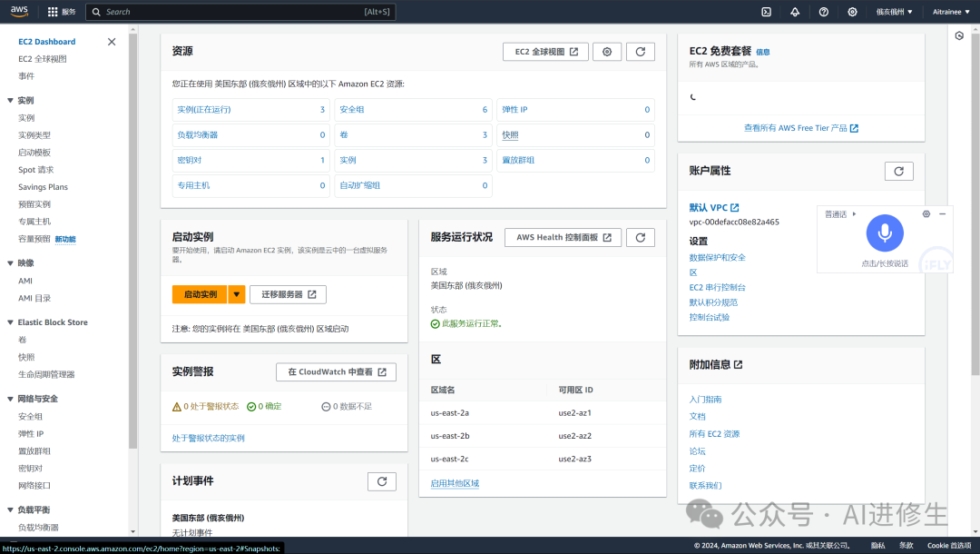
Task: Open the notifications bell
Action: pos(795,12)
